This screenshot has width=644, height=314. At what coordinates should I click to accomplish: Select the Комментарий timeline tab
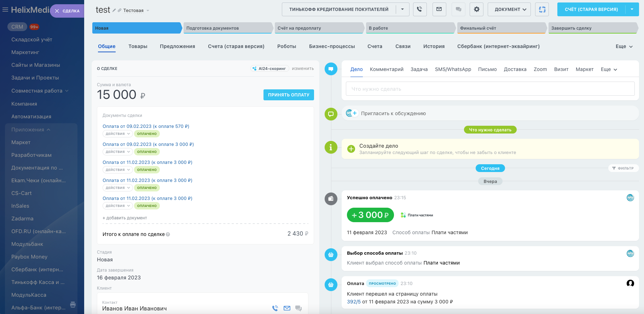point(387,69)
